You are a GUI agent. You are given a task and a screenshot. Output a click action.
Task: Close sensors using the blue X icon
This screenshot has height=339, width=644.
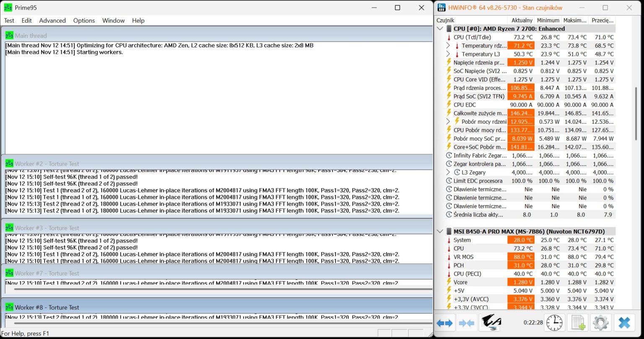pyautogui.click(x=624, y=323)
